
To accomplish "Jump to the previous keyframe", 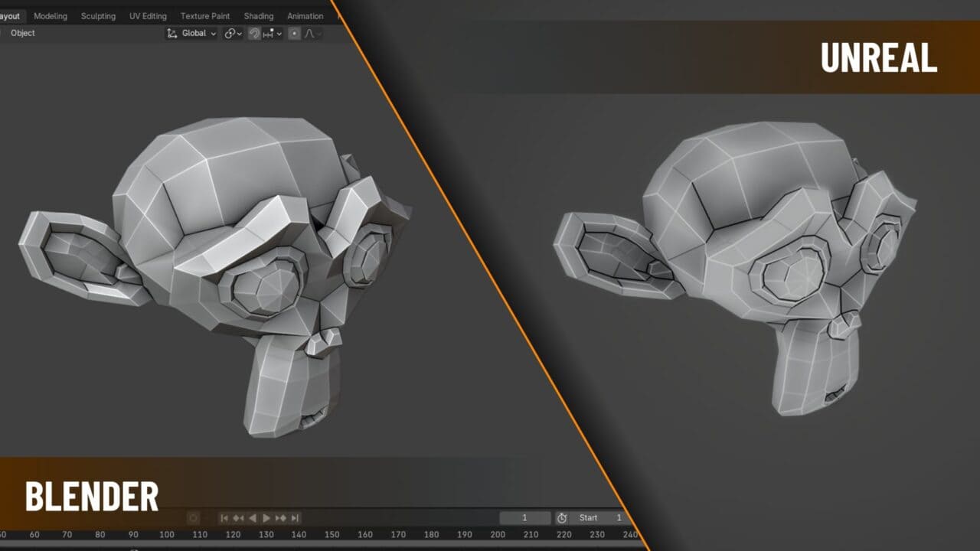I will [238, 518].
